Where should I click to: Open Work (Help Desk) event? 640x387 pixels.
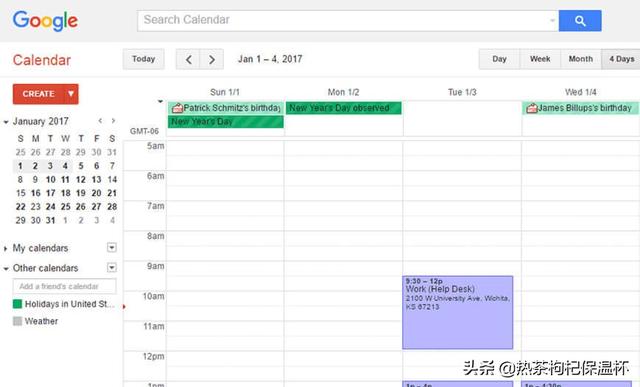(x=458, y=312)
